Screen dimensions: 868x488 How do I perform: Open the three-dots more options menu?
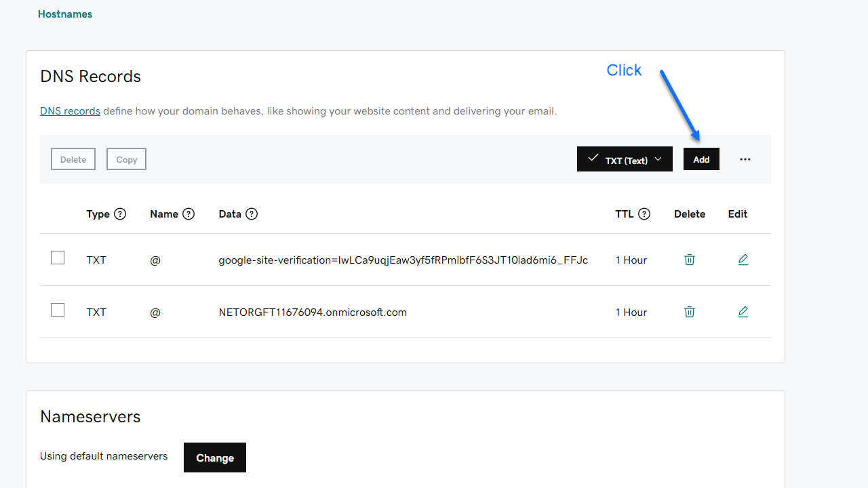(x=745, y=159)
